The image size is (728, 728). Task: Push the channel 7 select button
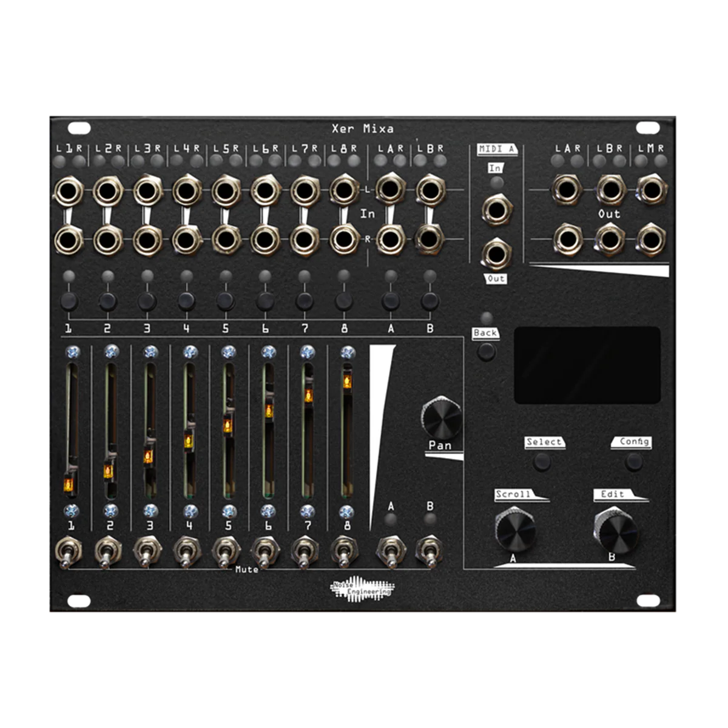point(305,301)
